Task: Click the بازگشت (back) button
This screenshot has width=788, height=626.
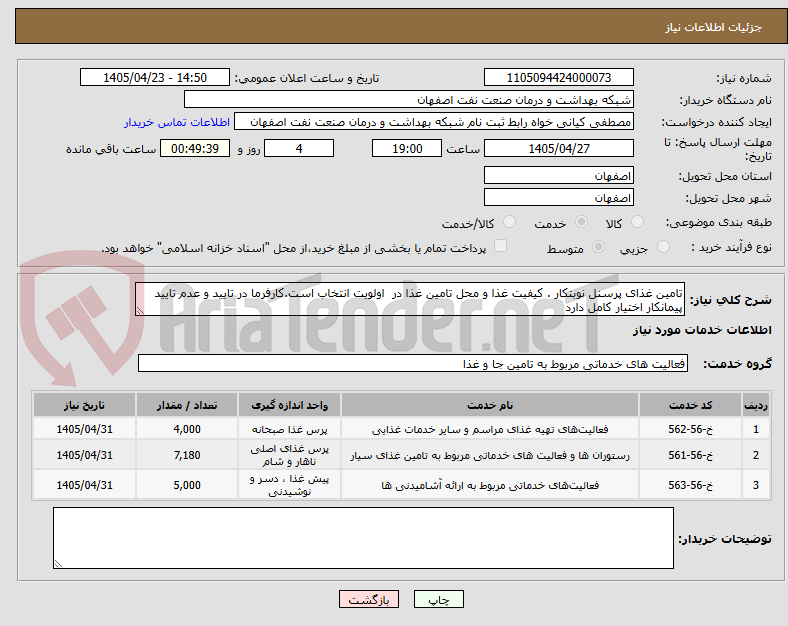Action: tap(369, 599)
